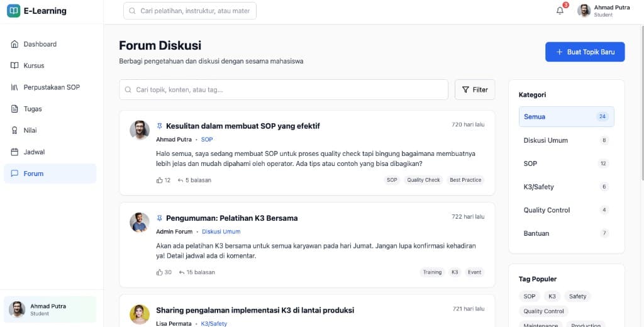Open Perpustakaan SOP in the sidebar
The height and width of the screenshot is (327, 644).
tap(50, 87)
